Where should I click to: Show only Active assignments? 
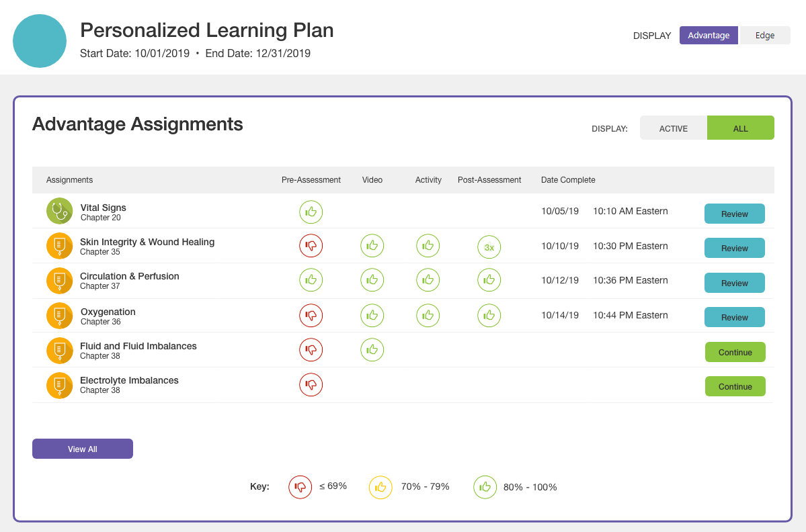click(673, 128)
